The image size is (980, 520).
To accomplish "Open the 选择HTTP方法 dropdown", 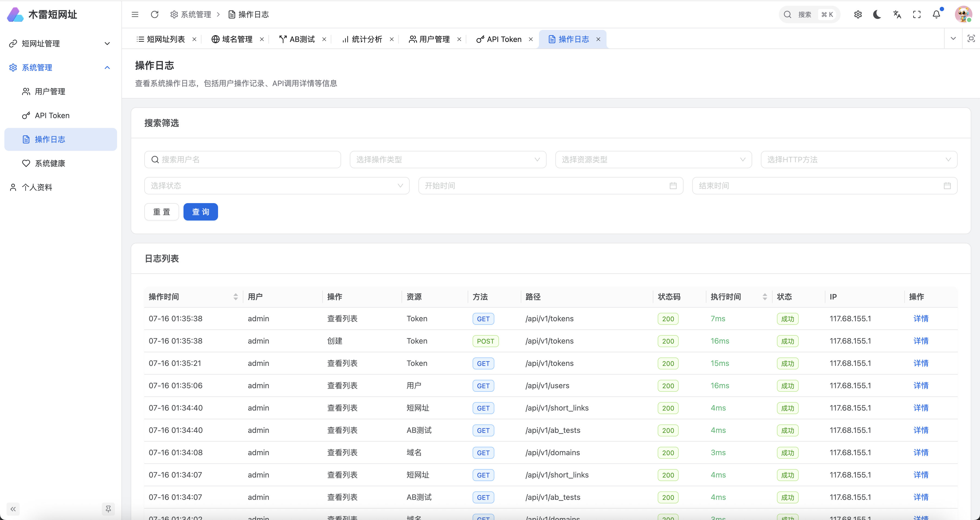I will 859,160.
